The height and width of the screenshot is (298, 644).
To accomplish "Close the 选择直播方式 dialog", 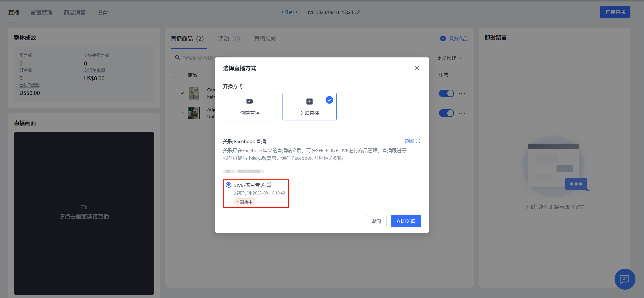I will [x=417, y=68].
